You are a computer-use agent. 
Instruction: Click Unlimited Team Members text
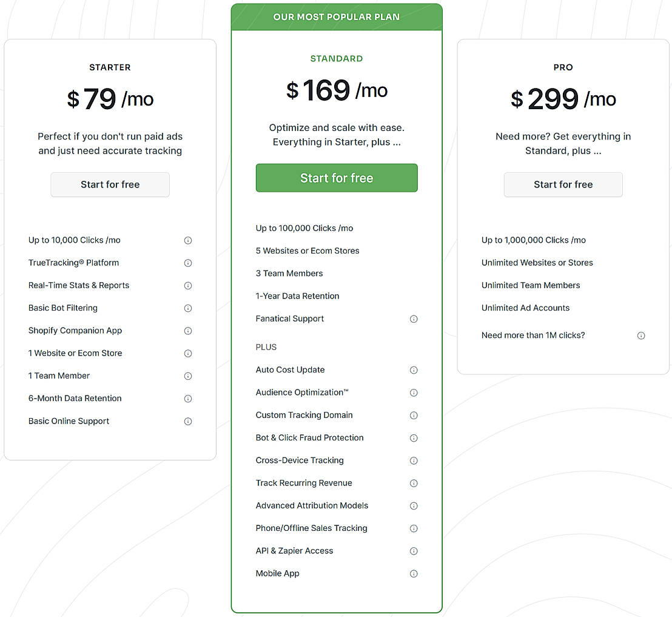(531, 286)
